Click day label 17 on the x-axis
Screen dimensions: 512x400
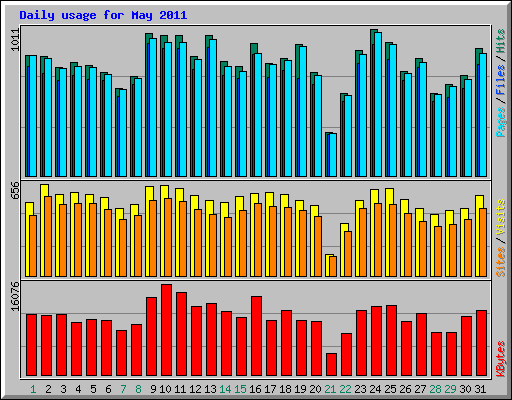[270, 389]
